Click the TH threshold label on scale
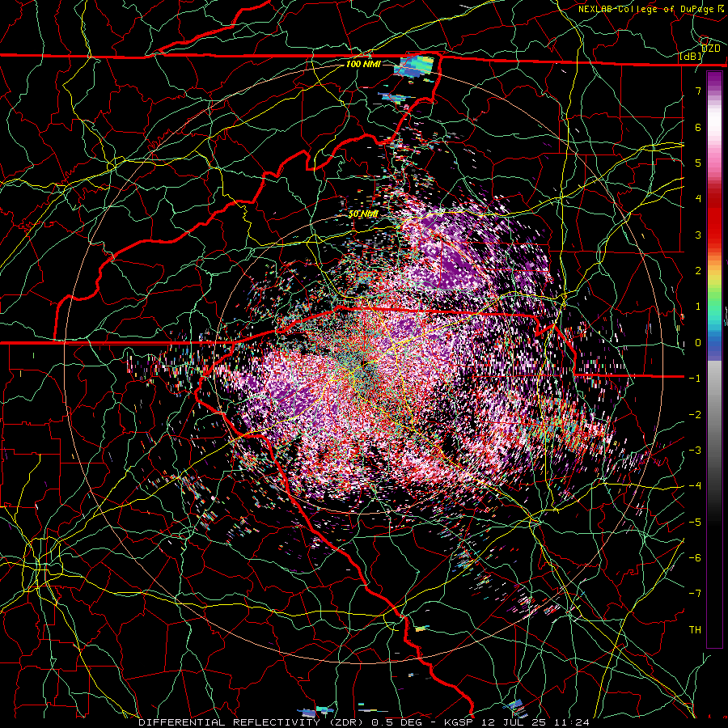The image size is (728, 728). 695,630
